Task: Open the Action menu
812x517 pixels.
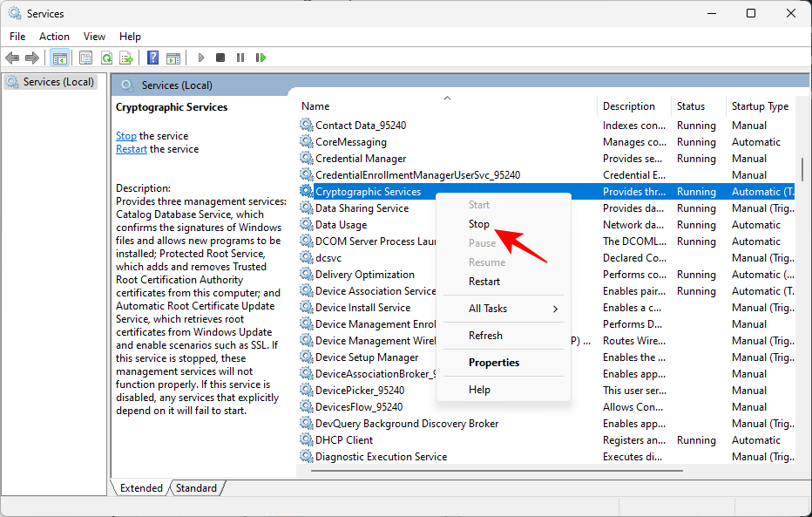Action: (x=54, y=37)
